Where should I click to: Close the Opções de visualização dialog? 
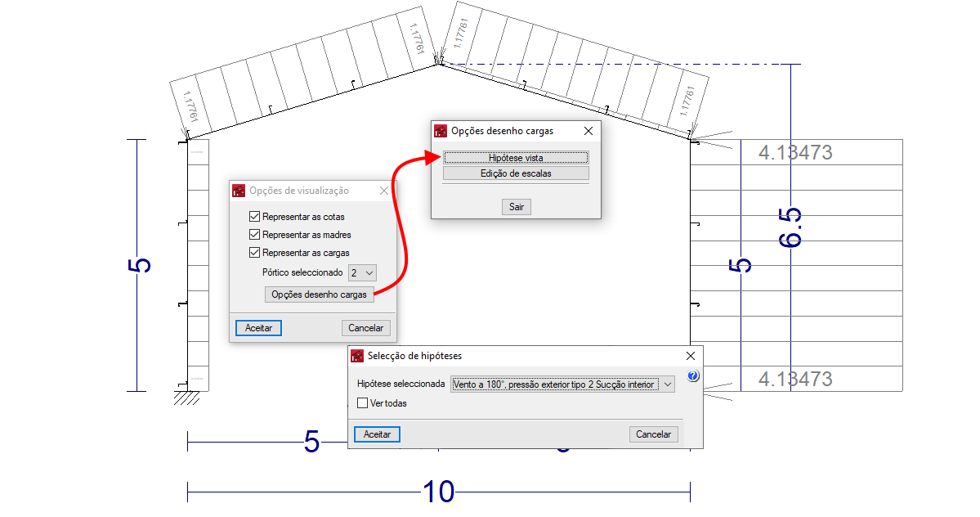pyautogui.click(x=385, y=191)
